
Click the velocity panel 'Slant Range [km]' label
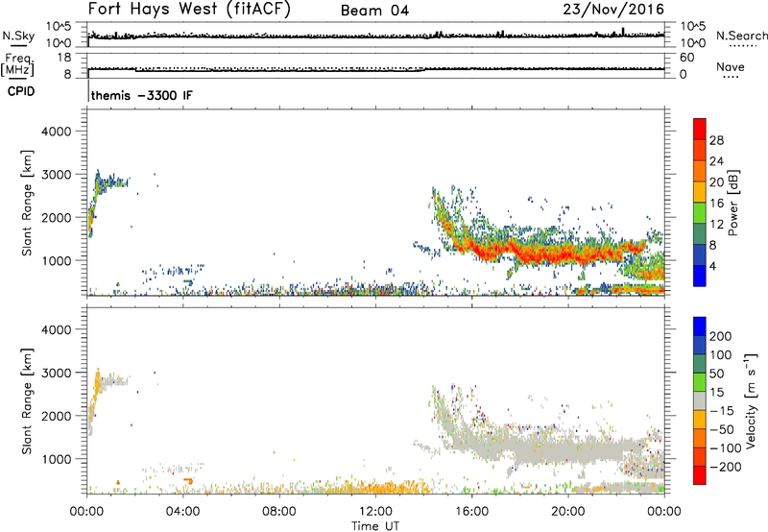click(27, 401)
